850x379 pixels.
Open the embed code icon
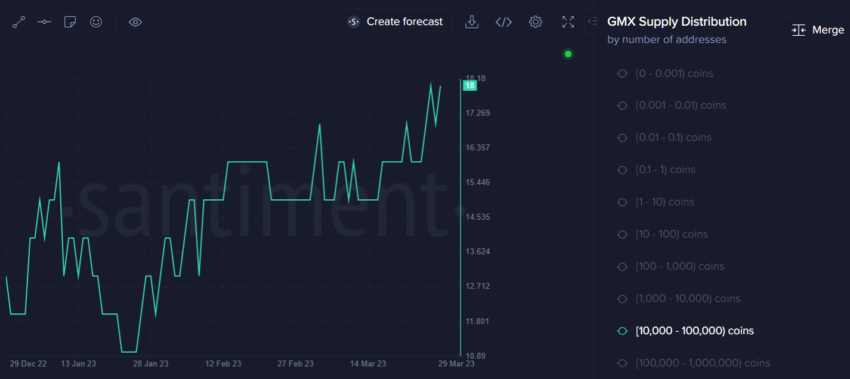tap(504, 22)
